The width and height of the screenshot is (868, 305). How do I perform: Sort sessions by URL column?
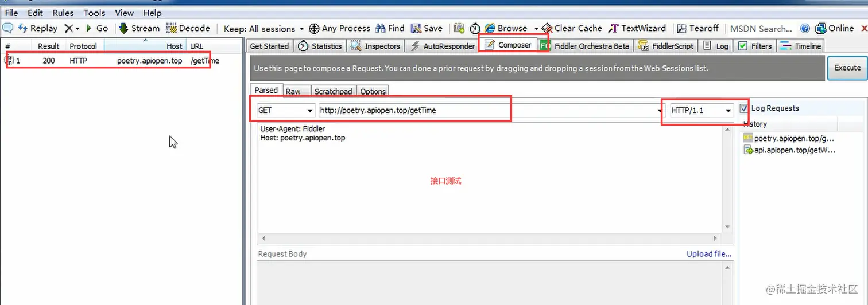(x=215, y=46)
